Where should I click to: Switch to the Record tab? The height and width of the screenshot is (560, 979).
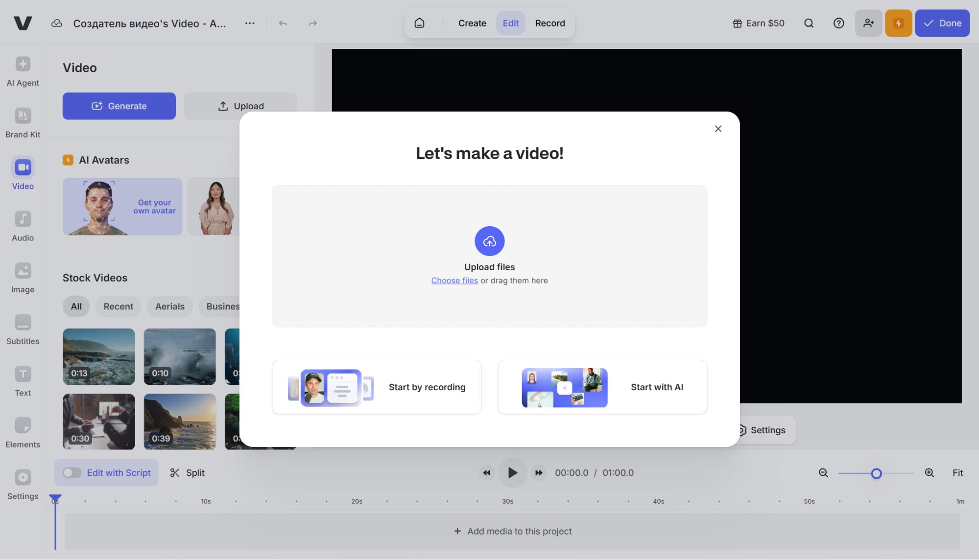point(549,23)
